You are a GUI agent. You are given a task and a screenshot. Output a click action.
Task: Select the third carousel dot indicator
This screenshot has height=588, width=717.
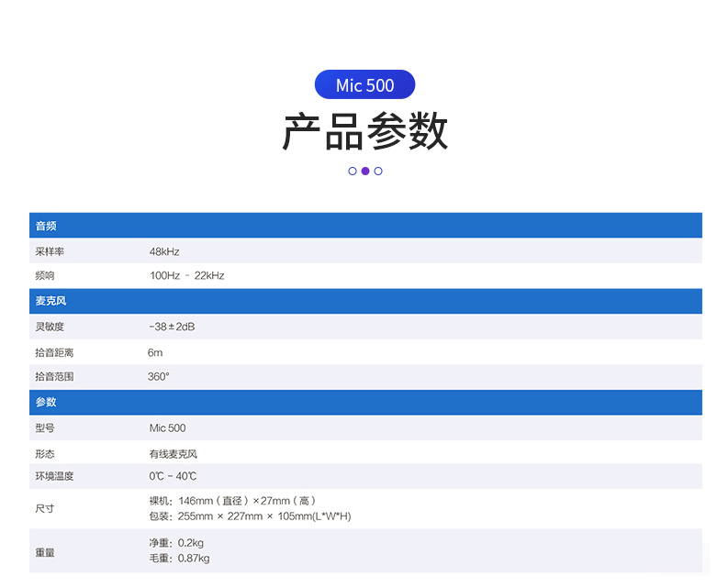coord(378,171)
